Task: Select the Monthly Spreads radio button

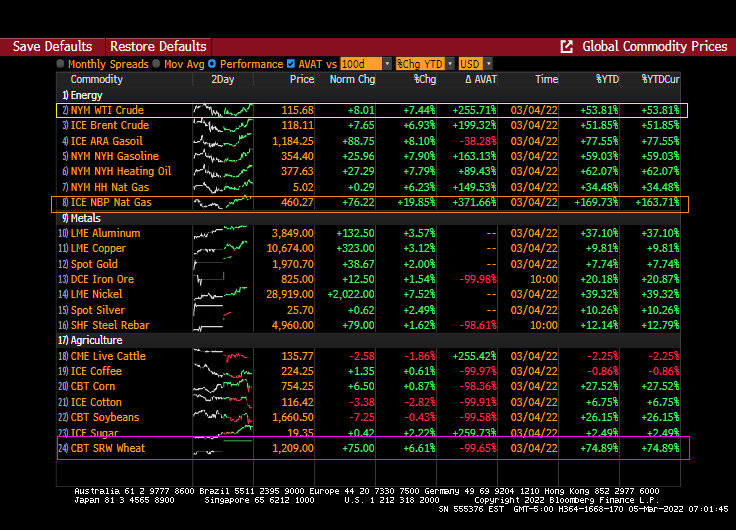Action: tap(61, 64)
